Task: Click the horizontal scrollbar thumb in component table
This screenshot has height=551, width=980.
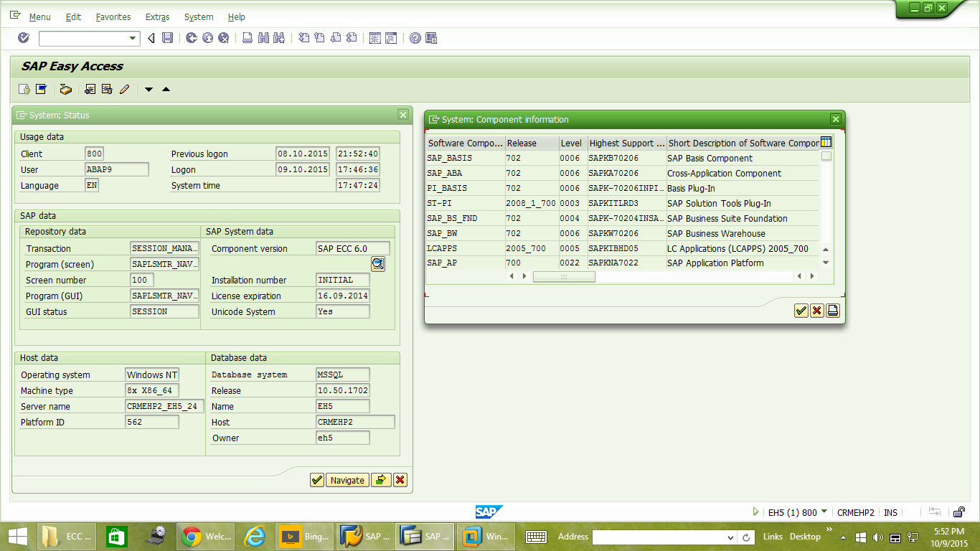Action: 564,276
